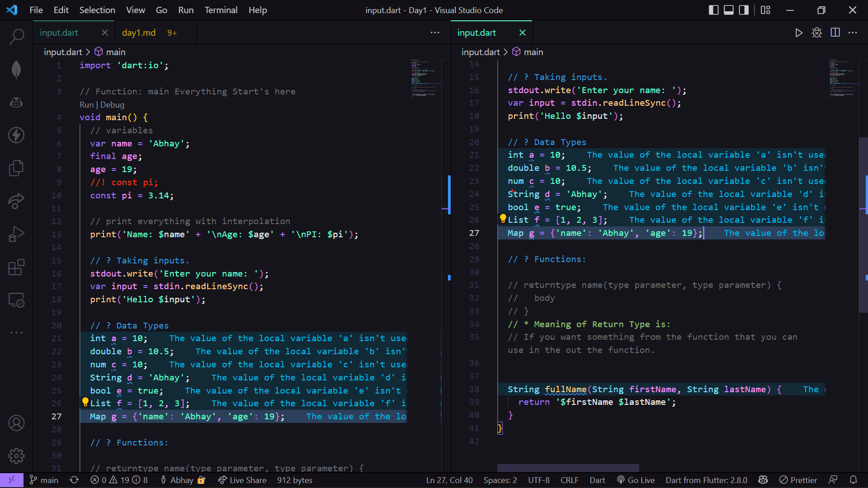868x488 pixels.
Task: Open Dart language mode selector
Action: coord(597,480)
